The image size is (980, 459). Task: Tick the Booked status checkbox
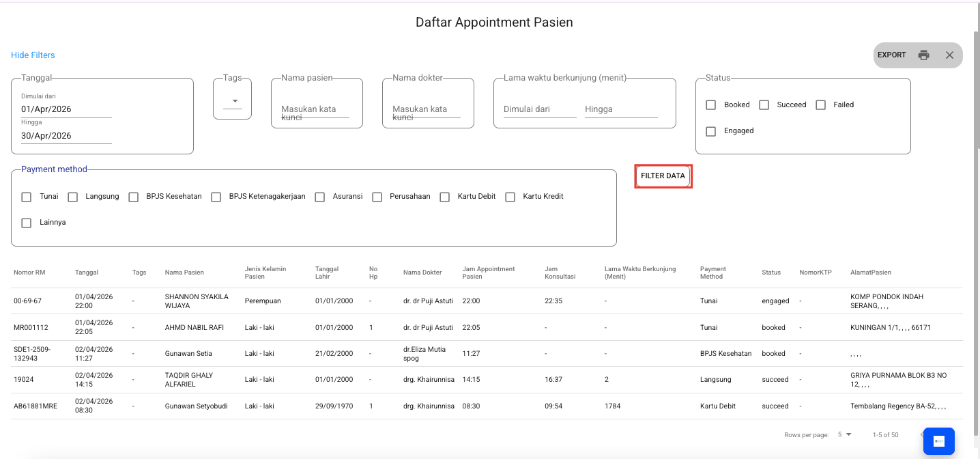[x=711, y=105]
